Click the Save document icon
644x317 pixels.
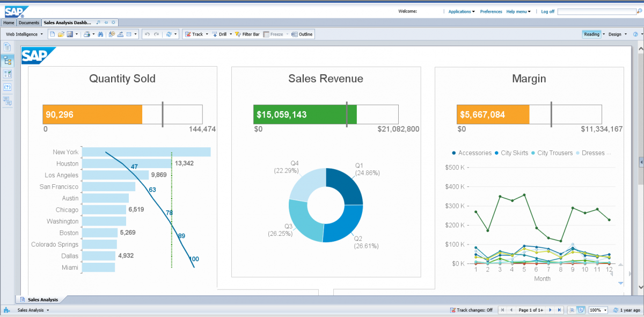pos(70,34)
